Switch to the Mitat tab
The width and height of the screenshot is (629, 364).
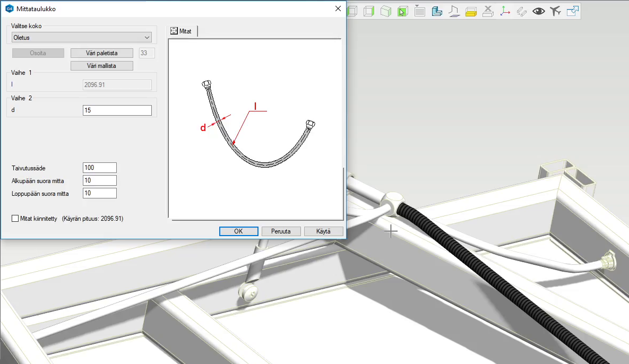click(182, 31)
